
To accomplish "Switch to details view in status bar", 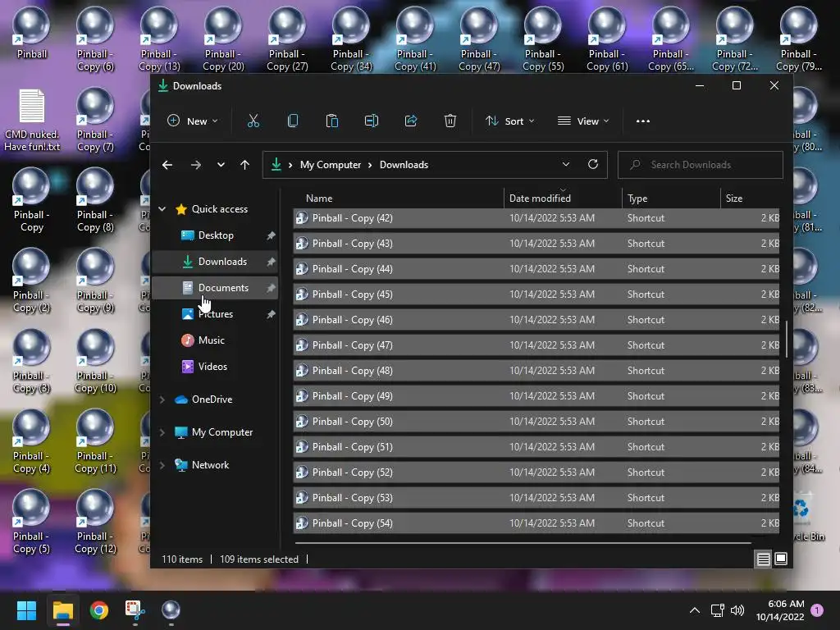I will 764,559.
